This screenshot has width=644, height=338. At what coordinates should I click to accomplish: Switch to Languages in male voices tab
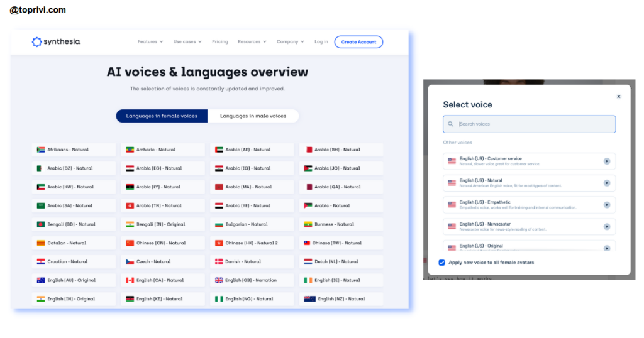coord(253,116)
